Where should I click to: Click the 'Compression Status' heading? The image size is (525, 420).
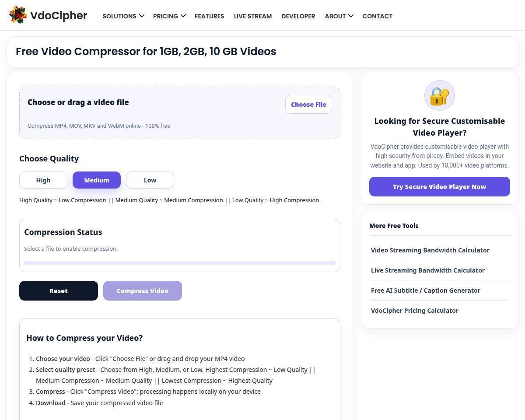click(x=63, y=232)
